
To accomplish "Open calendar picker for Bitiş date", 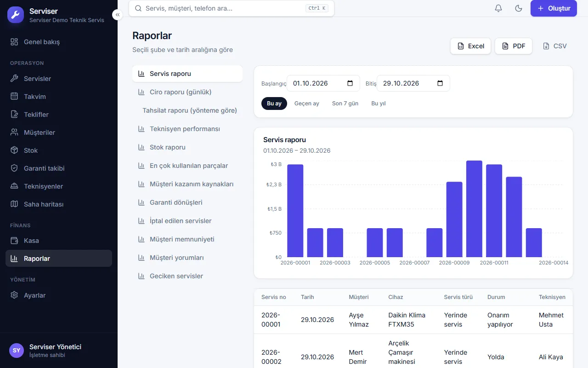I will 440,83.
